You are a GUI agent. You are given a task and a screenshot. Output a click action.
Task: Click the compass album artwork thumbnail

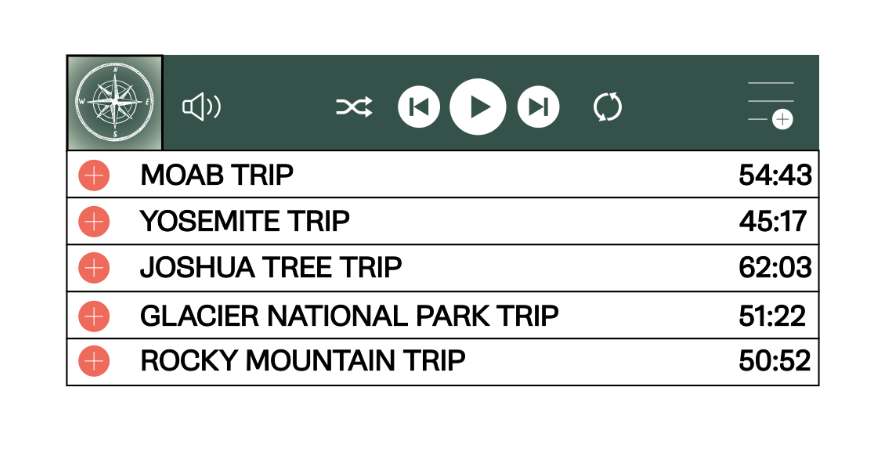[x=115, y=102]
